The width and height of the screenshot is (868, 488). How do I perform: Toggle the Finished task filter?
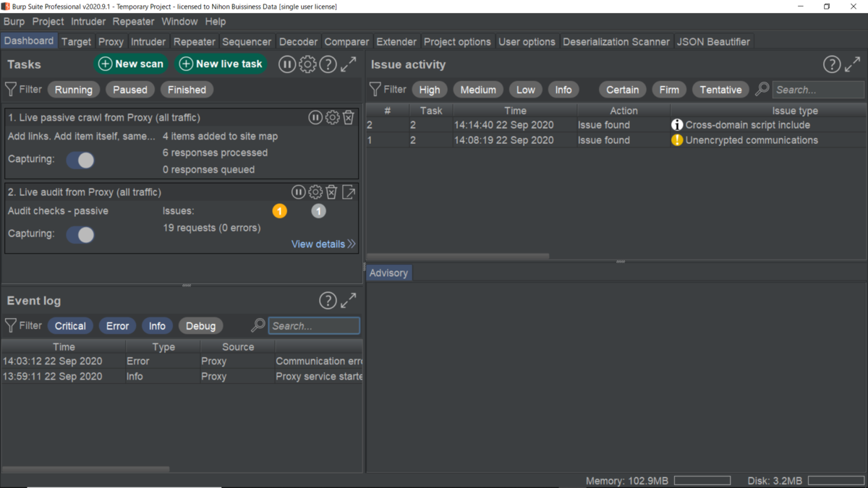(187, 90)
